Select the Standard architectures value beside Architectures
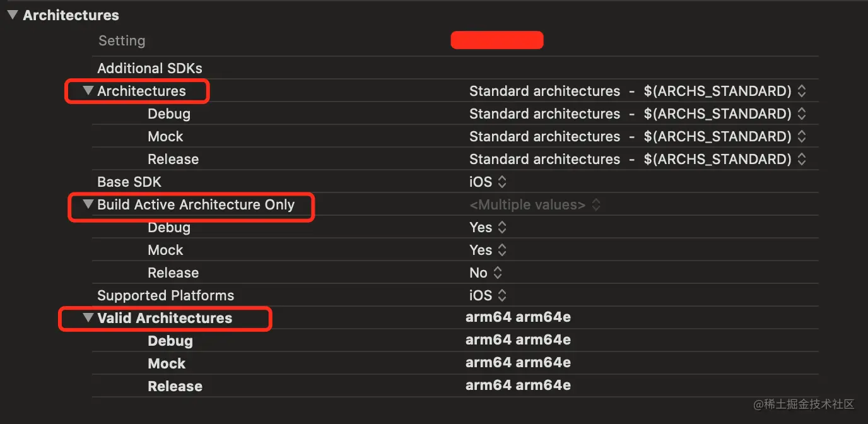868x424 pixels. [544, 91]
